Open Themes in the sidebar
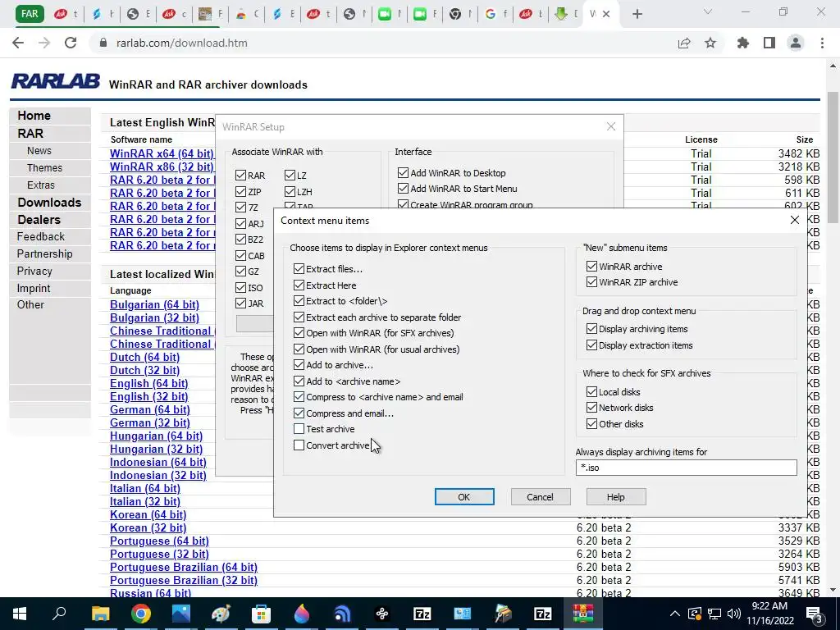Screen dimensions: 840x630 [x=44, y=167]
